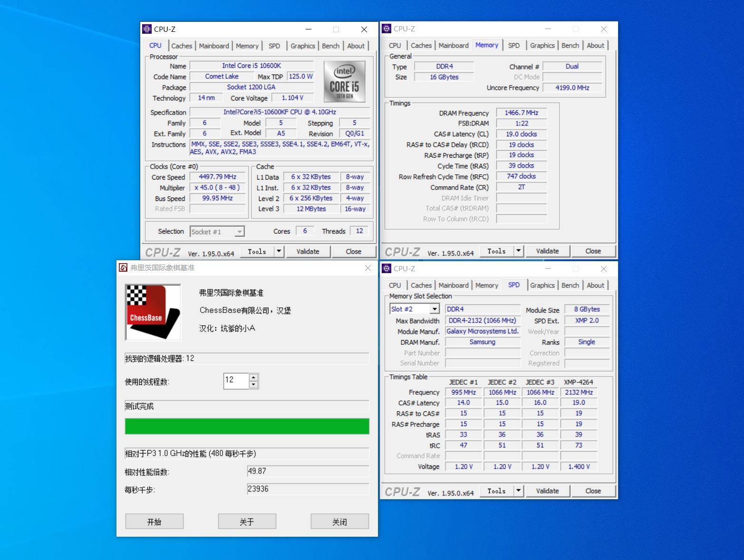Screen dimensions: 744x560
Task: Click the Tools button in the SPD window
Action: (497, 491)
